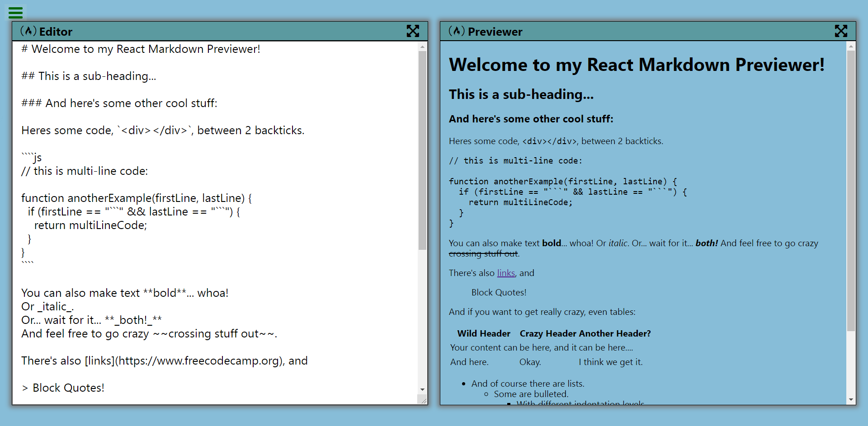This screenshot has height=426, width=868.
Task: Click 'return multiLineCode;' line in editor
Action: click(90, 225)
